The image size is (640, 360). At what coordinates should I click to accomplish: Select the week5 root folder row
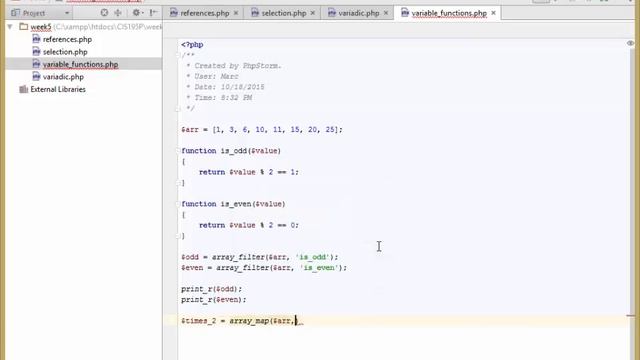coord(84,27)
